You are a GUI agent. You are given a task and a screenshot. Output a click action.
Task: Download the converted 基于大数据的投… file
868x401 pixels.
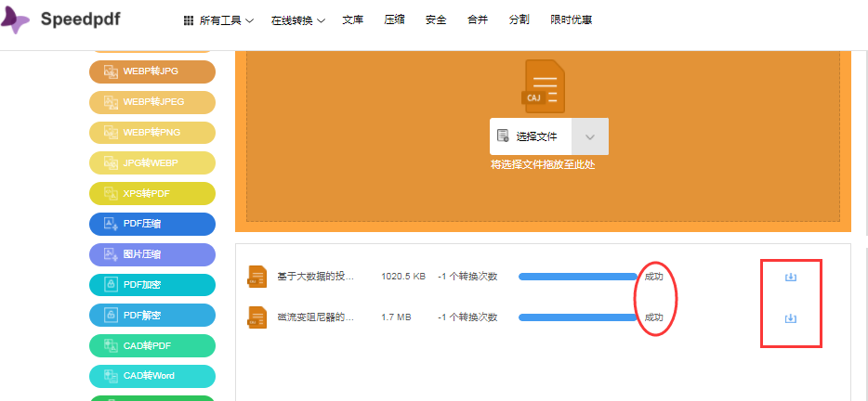coord(791,278)
